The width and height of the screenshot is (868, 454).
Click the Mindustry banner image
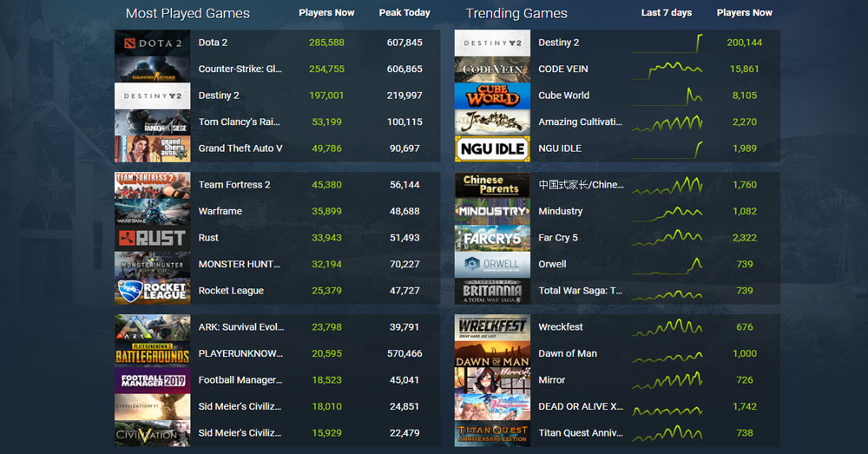pyautogui.click(x=492, y=212)
